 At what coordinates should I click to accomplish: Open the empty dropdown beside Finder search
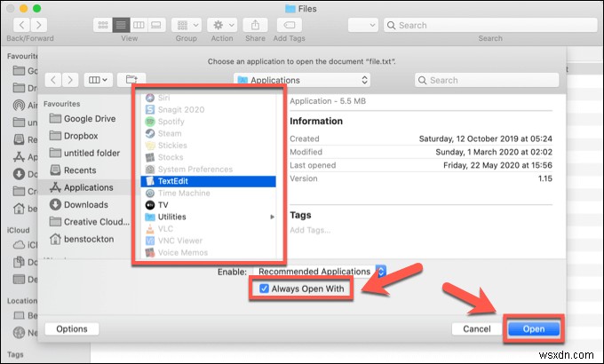(363, 25)
